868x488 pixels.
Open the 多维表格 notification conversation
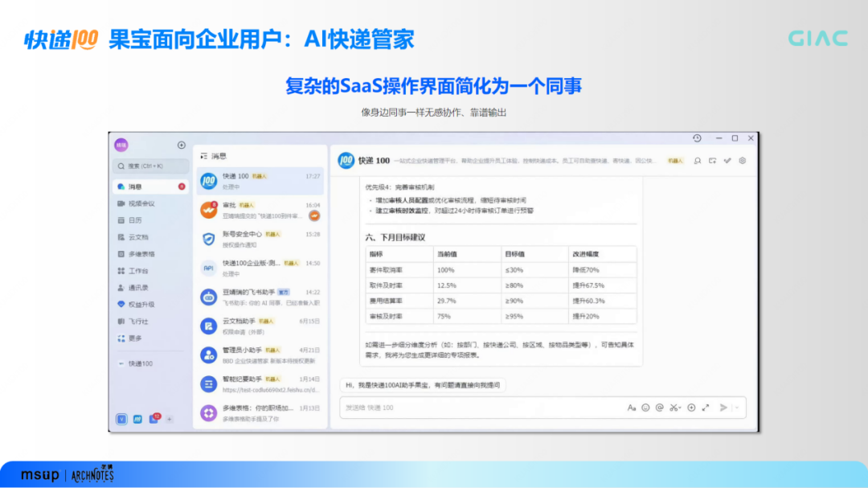(x=260, y=413)
